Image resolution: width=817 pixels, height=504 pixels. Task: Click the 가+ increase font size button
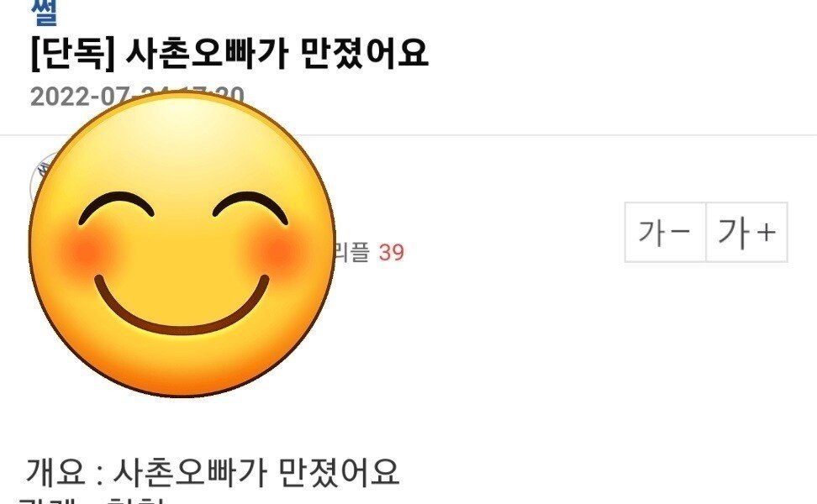click(x=746, y=232)
